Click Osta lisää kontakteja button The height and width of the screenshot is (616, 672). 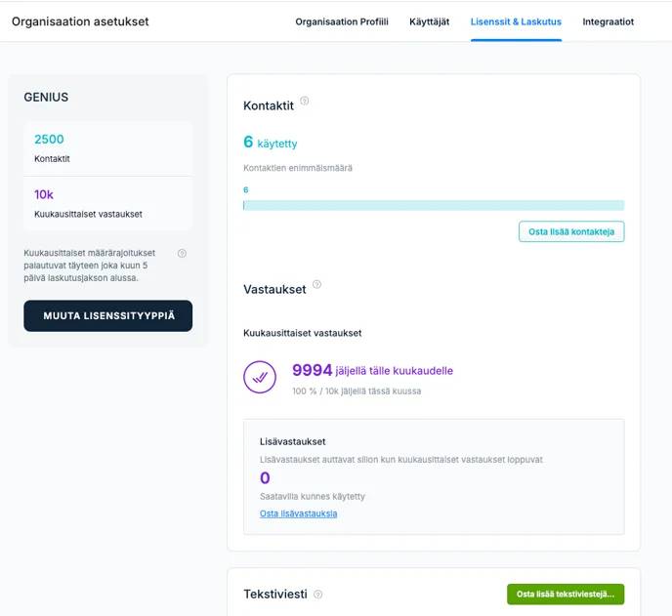pos(571,231)
